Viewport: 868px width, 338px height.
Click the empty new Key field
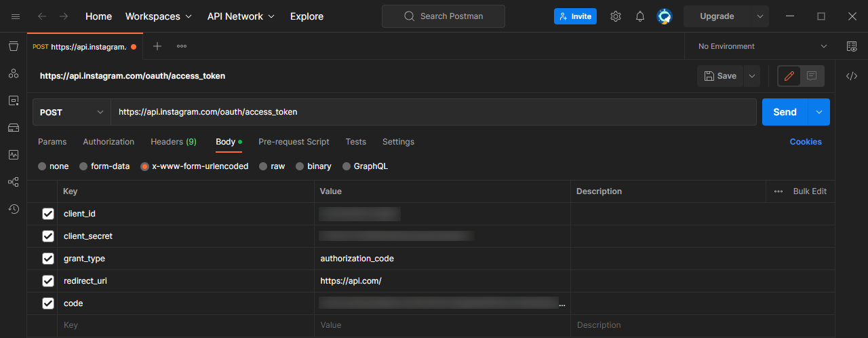[x=186, y=326]
